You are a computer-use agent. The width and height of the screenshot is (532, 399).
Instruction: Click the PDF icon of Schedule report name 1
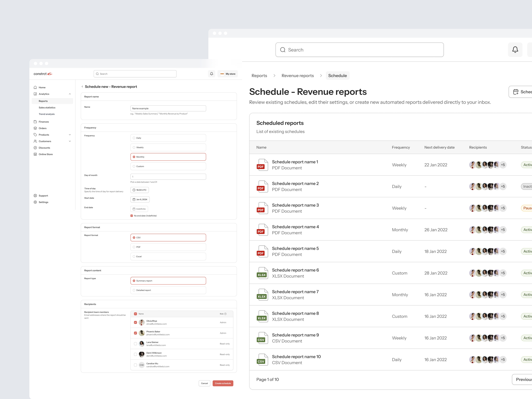point(262,165)
